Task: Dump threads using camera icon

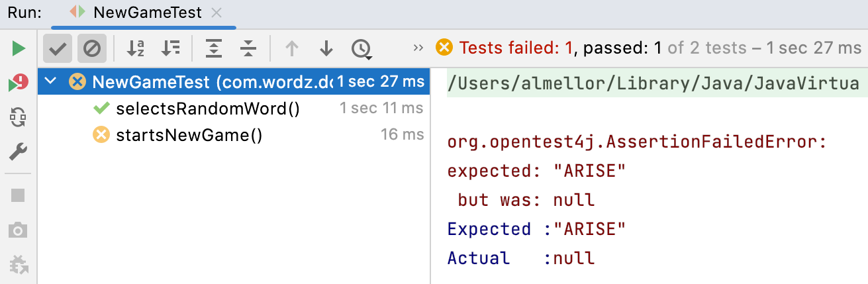Action: (x=18, y=230)
